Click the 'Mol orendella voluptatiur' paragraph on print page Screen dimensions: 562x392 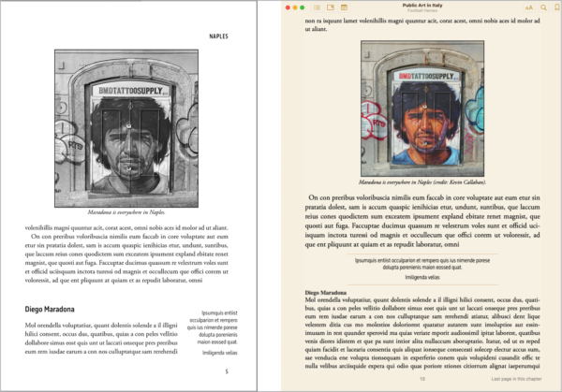coord(101,339)
